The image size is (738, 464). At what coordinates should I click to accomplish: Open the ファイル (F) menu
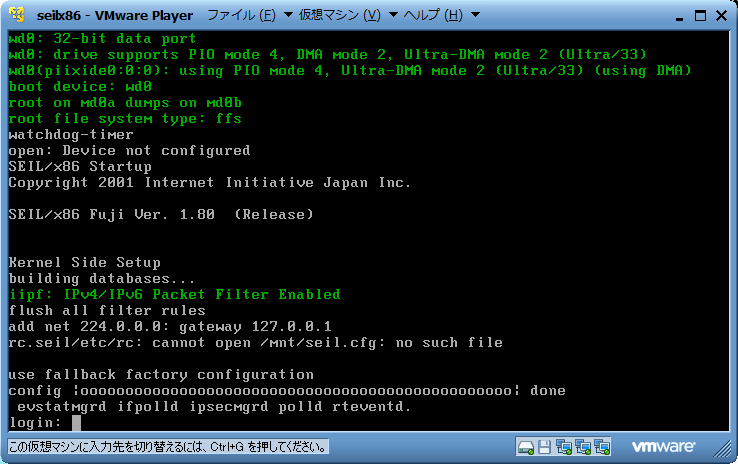pos(241,15)
